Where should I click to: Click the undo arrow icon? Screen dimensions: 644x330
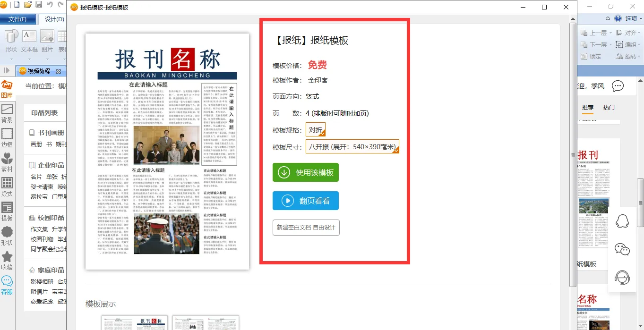pyautogui.click(x=50, y=5)
